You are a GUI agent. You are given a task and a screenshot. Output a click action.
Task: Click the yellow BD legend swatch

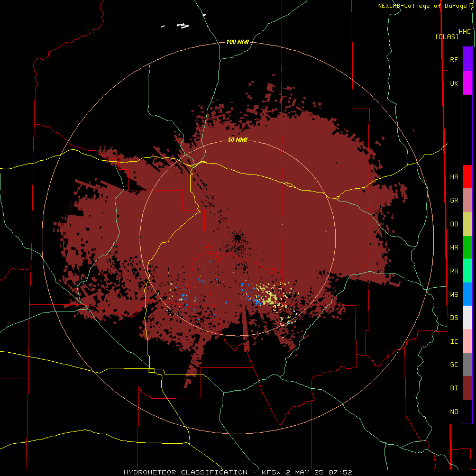[x=467, y=224]
